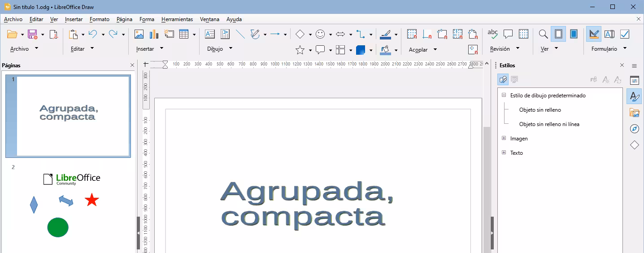Select the Callouts shape tool
This screenshot has width=644, height=253.
[x=320, y=50]
